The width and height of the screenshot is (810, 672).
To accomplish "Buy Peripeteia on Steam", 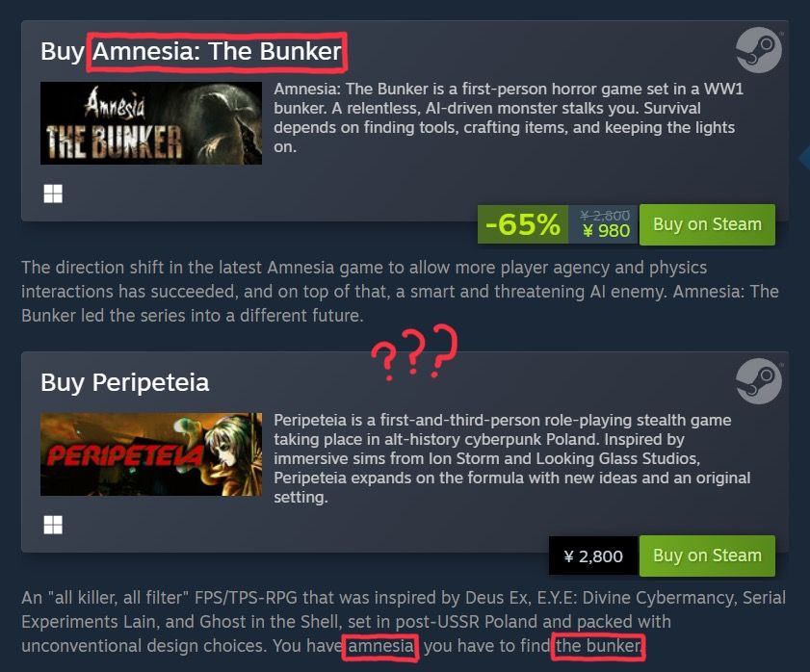I will tap(707, 556).
